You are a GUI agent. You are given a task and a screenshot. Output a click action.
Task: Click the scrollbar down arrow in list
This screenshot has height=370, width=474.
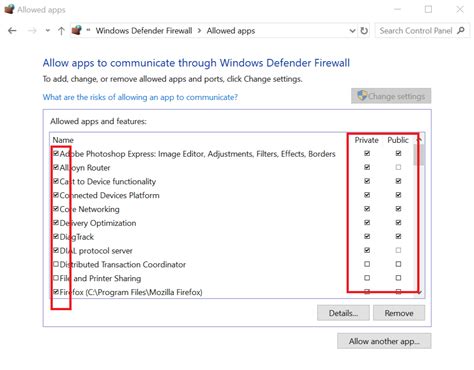[419, 292]
